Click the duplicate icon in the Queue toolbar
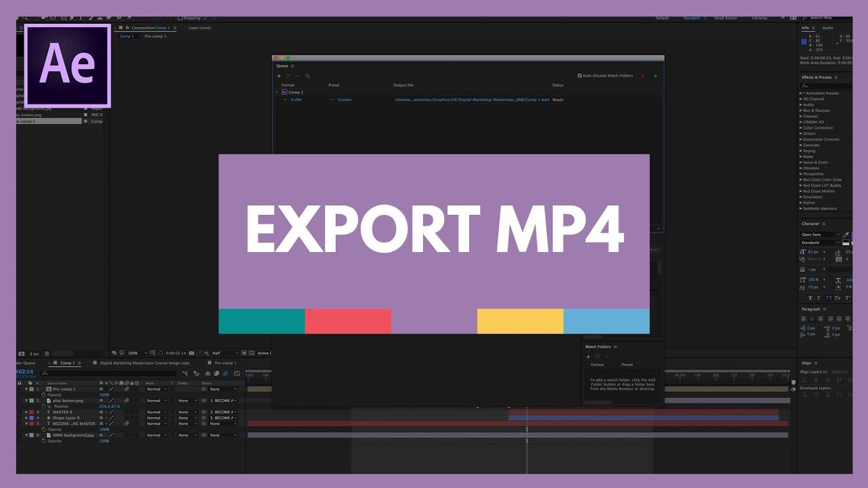The image size is (868, 488). (307, 76)
